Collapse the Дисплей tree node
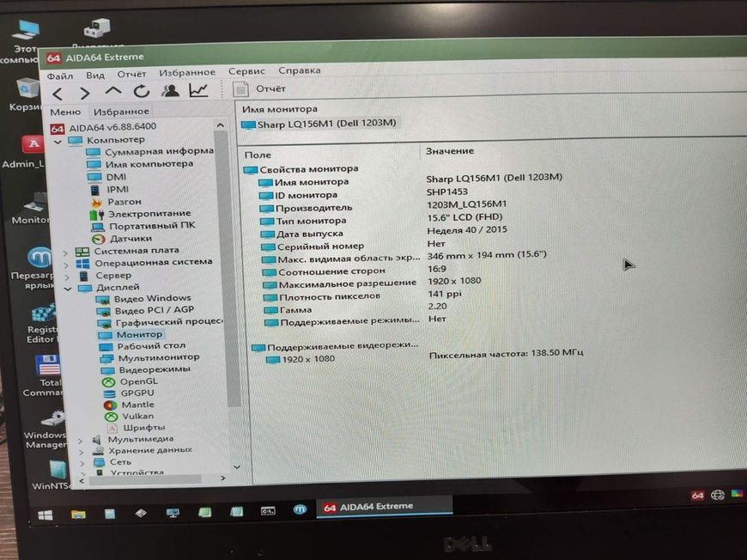Viewport: 747px width, 560px height. 68,289
